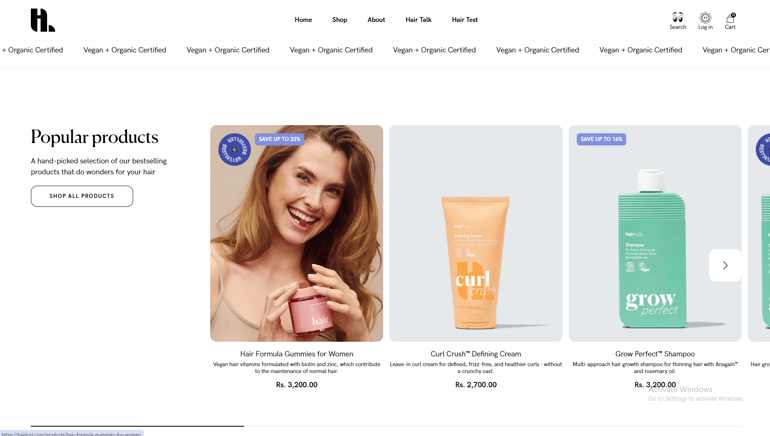Screen dimensions: 770x436
Task: Click the green Grow Perfect bottle image
Action: click(652, 248)
